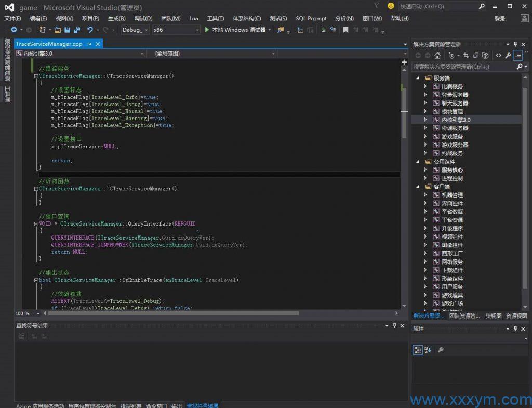Collapse the 服务端 folder in the solution tree
The height and width of the screenshot is (408, 532).
(x=418, y=78)
